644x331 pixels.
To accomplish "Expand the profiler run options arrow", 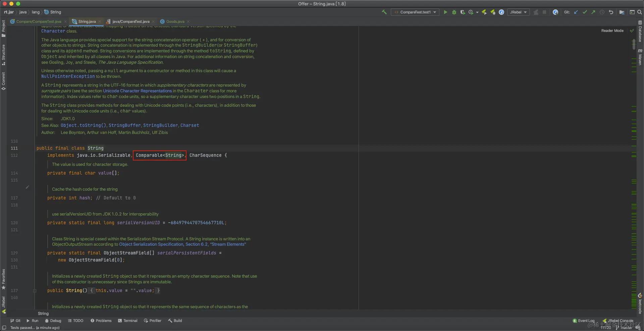I will coord(477,12).
